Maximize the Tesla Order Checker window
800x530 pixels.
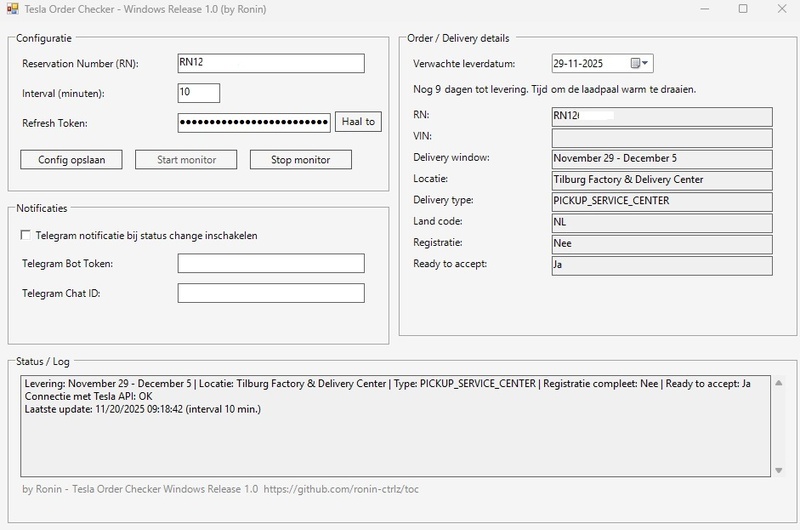[743, 9]
